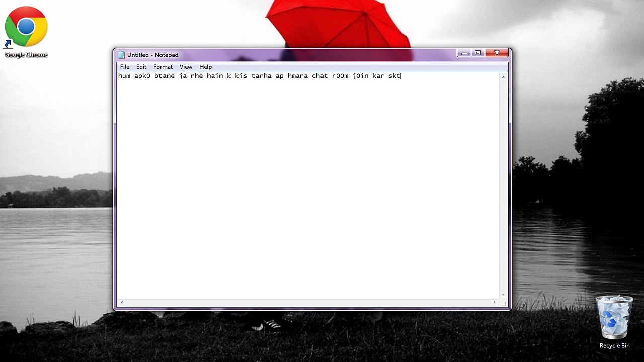The height and width of the screenshot is (362, 644).
Task: Click the word "tarha" in the text
Action: pyautogui.click(x=261, y=76)
